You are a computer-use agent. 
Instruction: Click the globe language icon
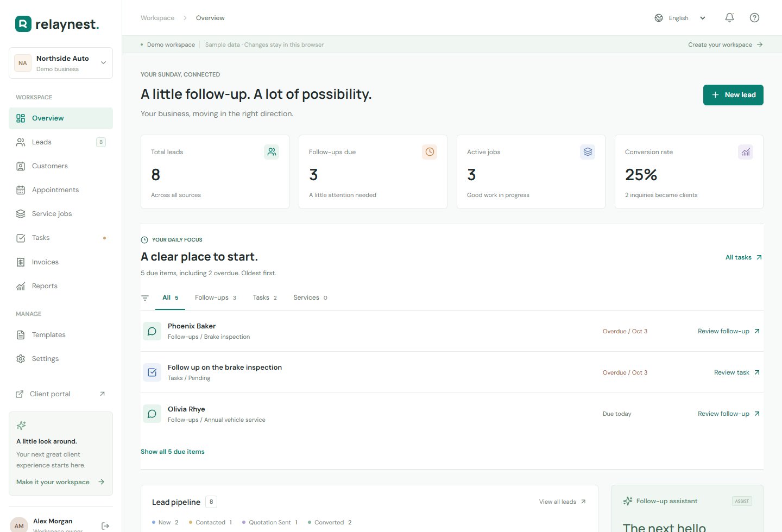tap(659, 18)
